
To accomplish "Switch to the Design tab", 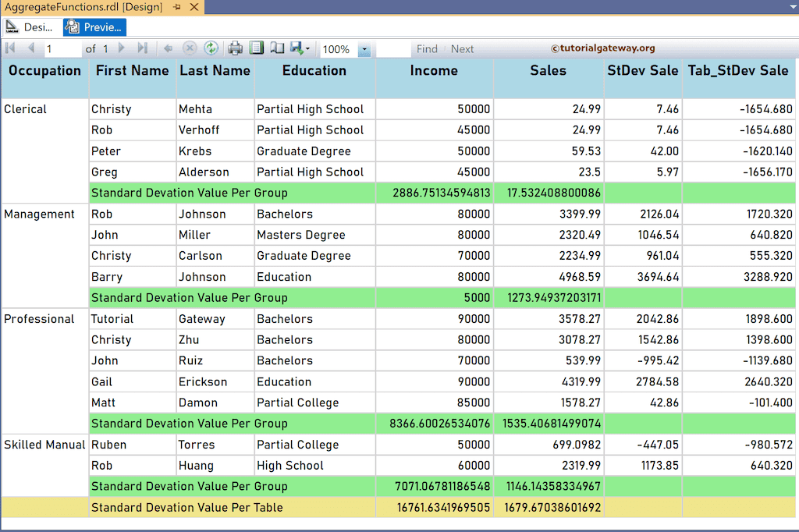I will pyautogui.click(x=28, y=27).
